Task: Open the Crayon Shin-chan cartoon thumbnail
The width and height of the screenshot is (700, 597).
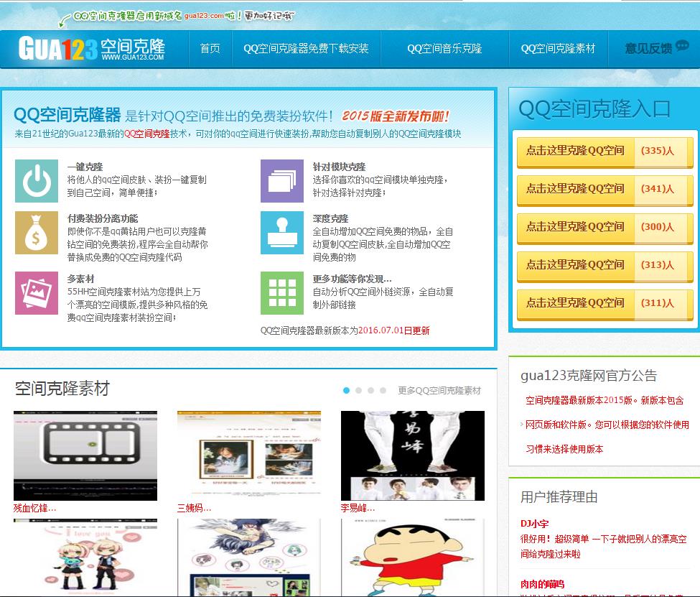Action: click(413, 557)
